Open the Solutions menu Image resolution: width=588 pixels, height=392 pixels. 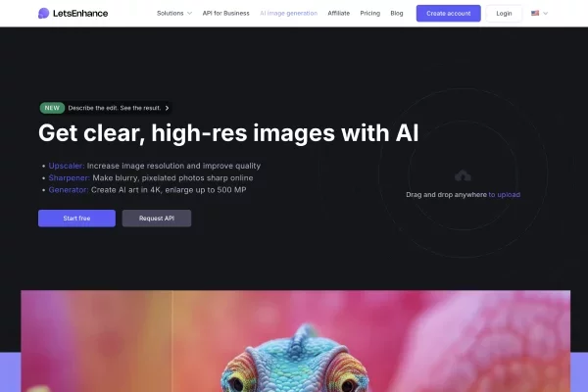[174, 13]
